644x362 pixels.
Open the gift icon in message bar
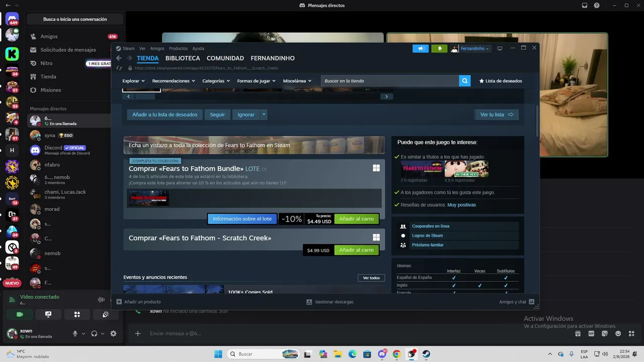pos(578,333)
